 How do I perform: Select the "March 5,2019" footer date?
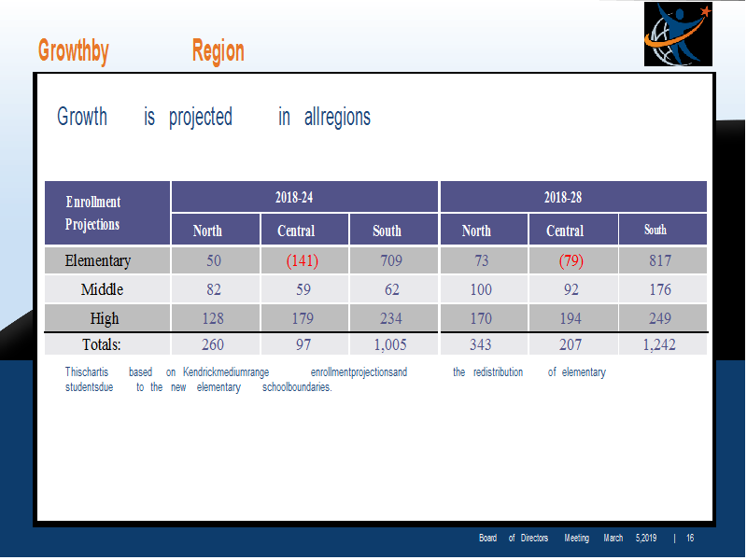coord(629,539)
